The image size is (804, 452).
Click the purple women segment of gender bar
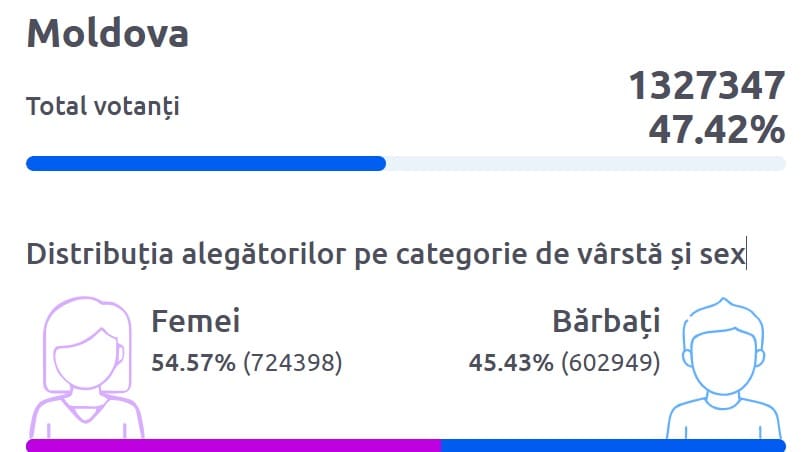pyautogui.click(x=232, y=445)
